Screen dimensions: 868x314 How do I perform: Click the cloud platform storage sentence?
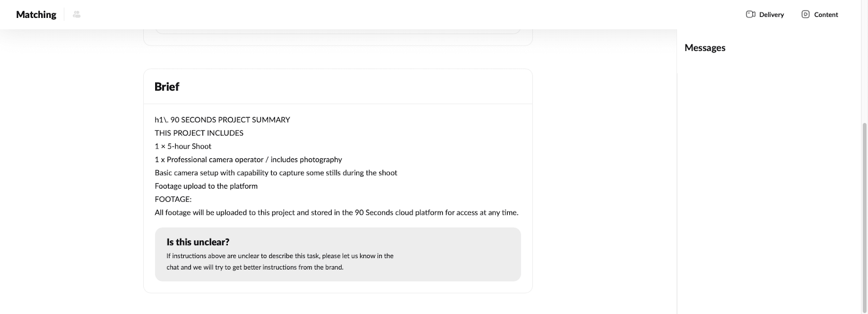click(x=336, y=213)
